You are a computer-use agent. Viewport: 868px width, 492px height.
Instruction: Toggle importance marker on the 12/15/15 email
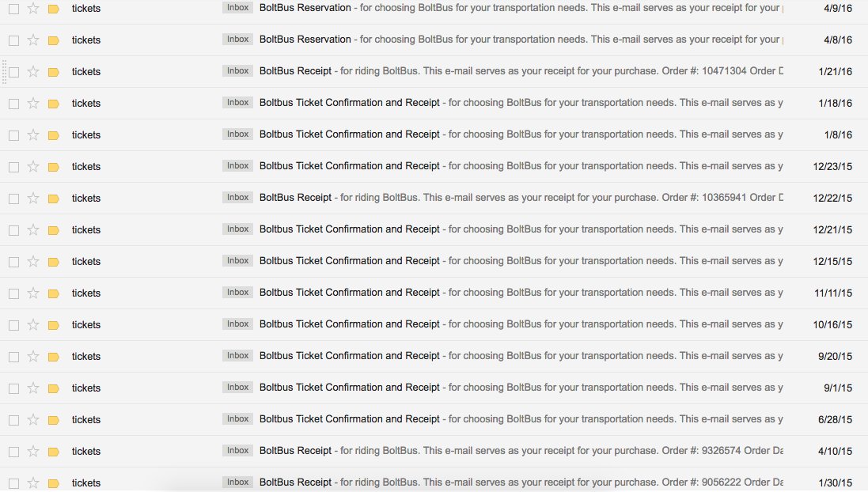(54, 262)
